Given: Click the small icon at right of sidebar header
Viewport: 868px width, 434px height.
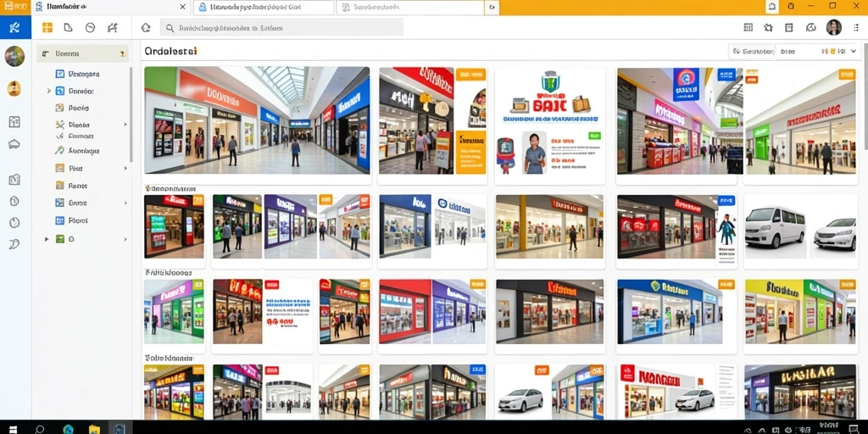Looking at the screenshot, I should click(x=122, y=54).
